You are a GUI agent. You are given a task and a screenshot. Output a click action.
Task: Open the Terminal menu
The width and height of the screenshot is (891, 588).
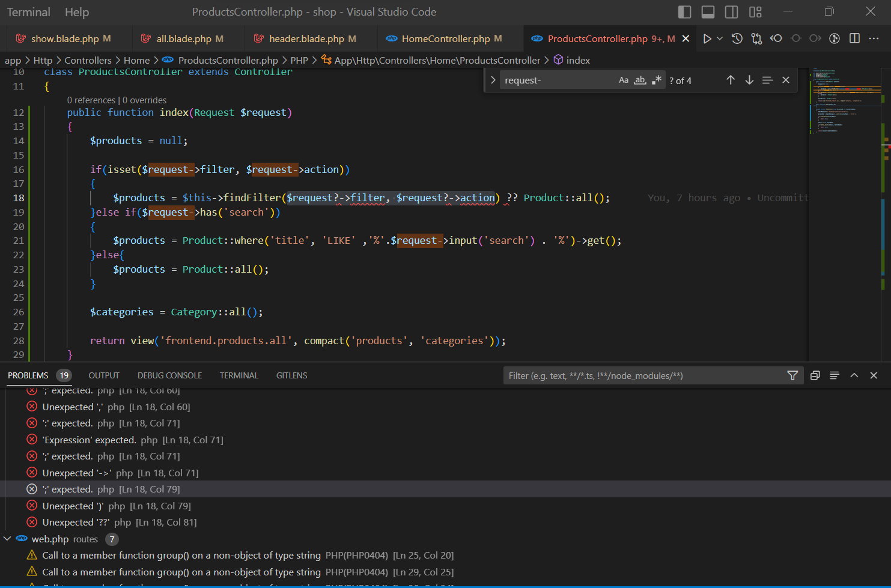coord(28,11)
